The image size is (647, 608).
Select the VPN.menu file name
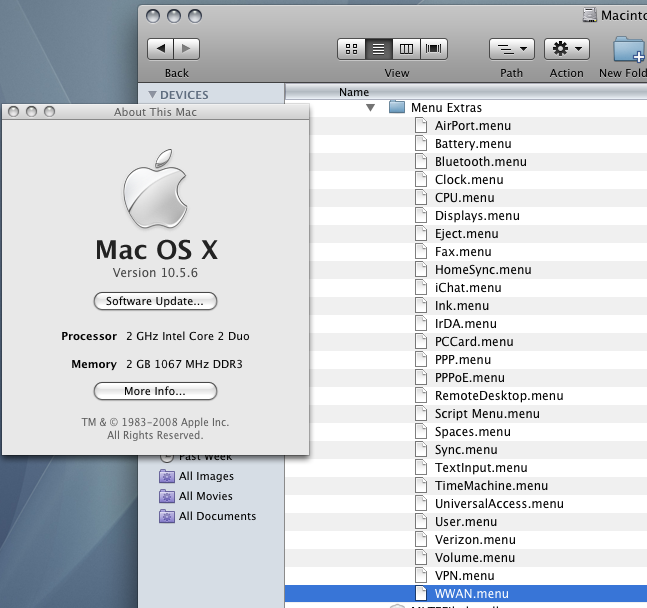465,576
